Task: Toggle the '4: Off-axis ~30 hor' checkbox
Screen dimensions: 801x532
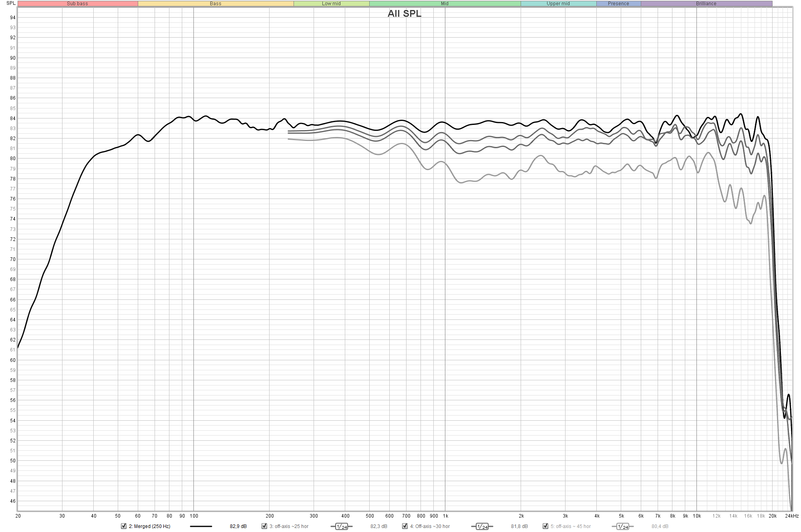Action: coord(405,526)
